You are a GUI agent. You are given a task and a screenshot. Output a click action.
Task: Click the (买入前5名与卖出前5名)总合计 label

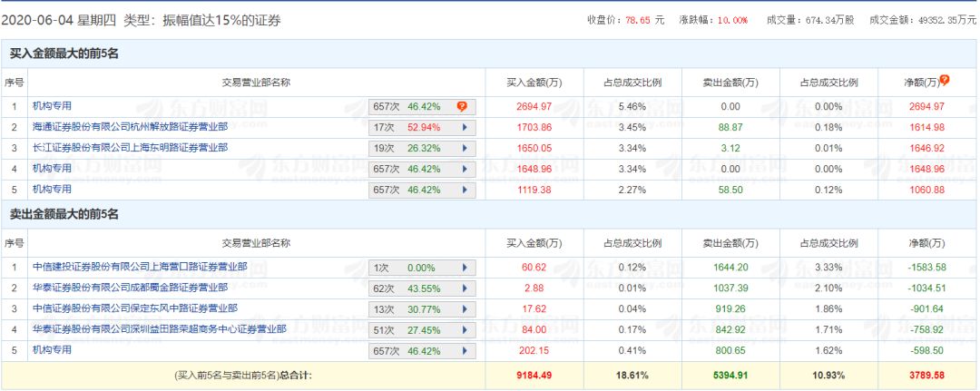(243, 376)
